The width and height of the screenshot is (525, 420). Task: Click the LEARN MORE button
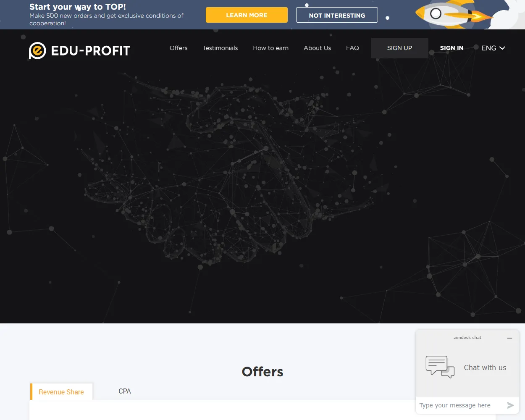point(247,15)
